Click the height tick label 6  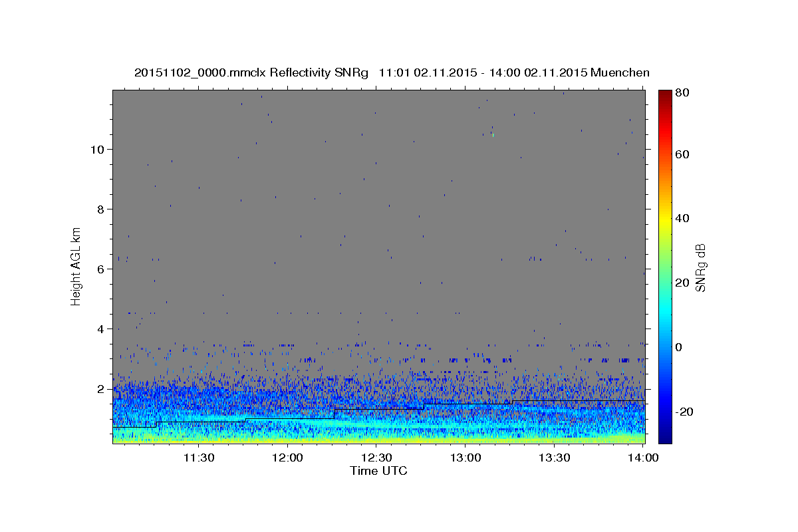100,269
